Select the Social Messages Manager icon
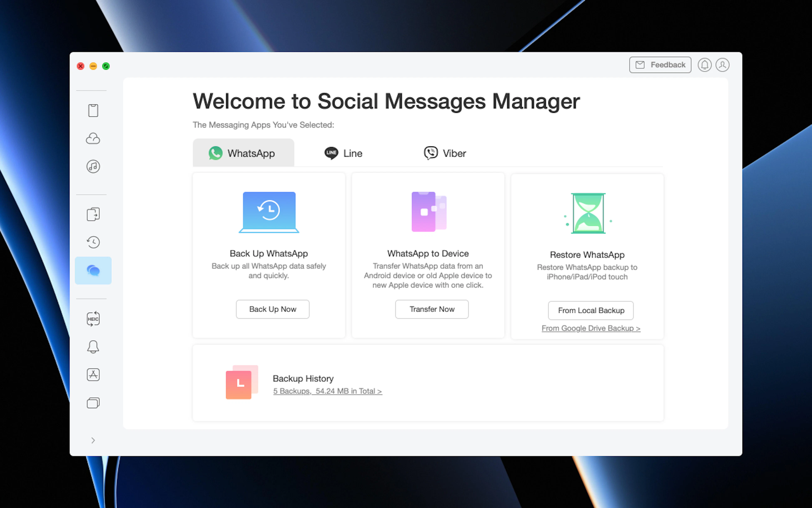The height and width of the screenshot is (508, 812). [x=93, y=270]
